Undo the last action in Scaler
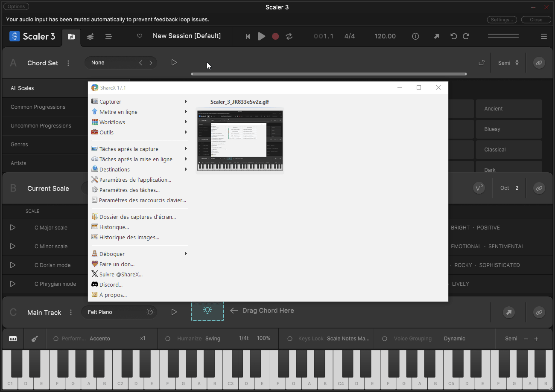 coord(453,37)
